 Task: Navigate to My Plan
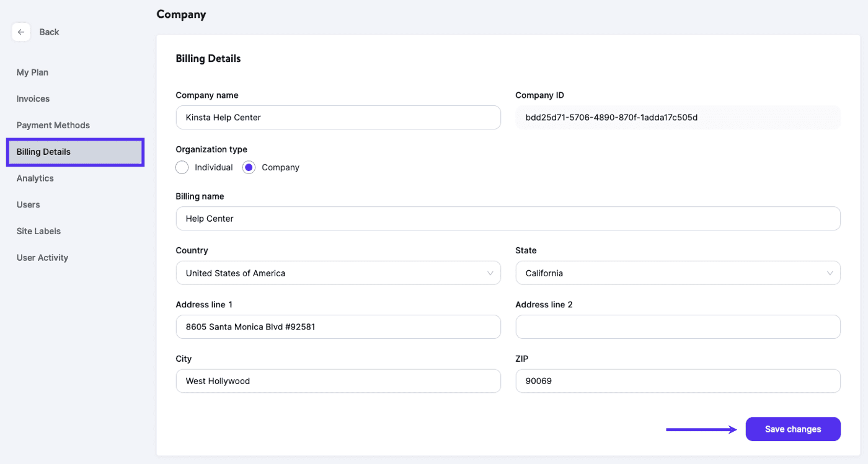(x=32, y=72)
